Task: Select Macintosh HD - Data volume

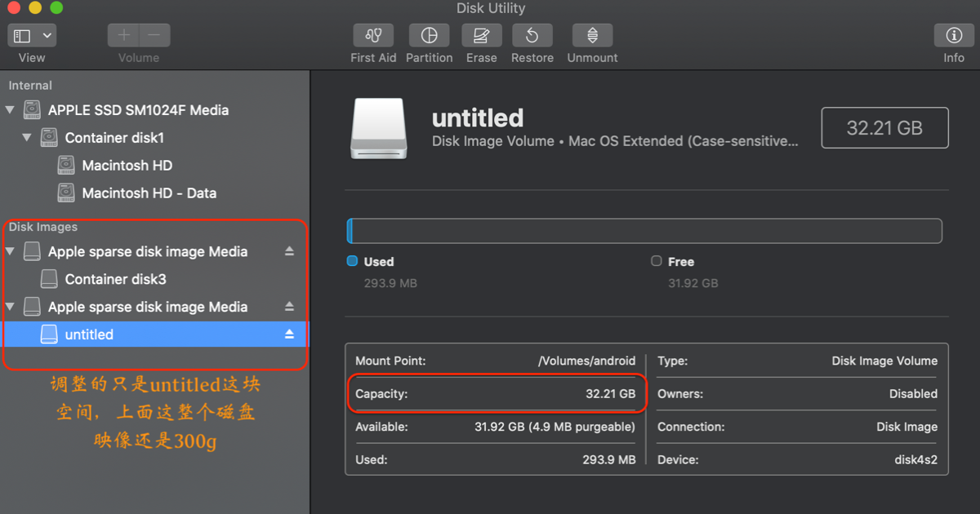Action: pyautogui.click(x=149, y=193)
